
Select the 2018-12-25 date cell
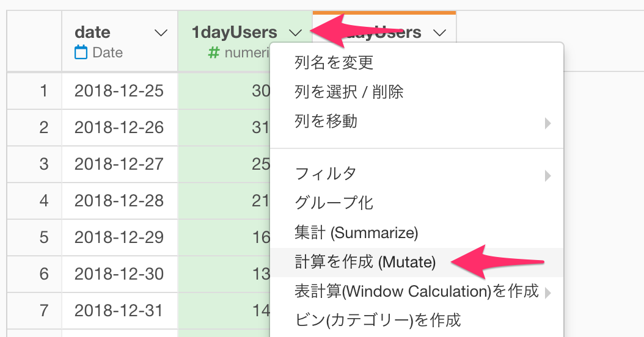pyautogui.click(x=120, y=91)
